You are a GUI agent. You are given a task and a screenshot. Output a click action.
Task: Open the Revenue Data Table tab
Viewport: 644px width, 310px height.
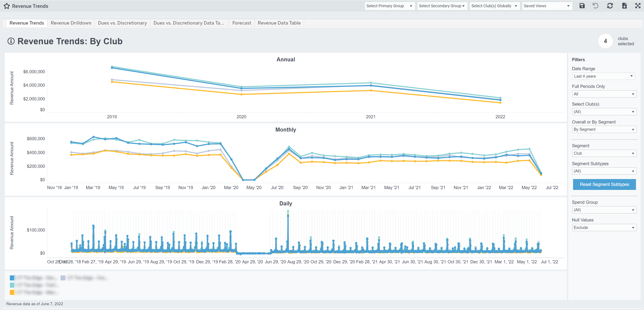[279, 23]
